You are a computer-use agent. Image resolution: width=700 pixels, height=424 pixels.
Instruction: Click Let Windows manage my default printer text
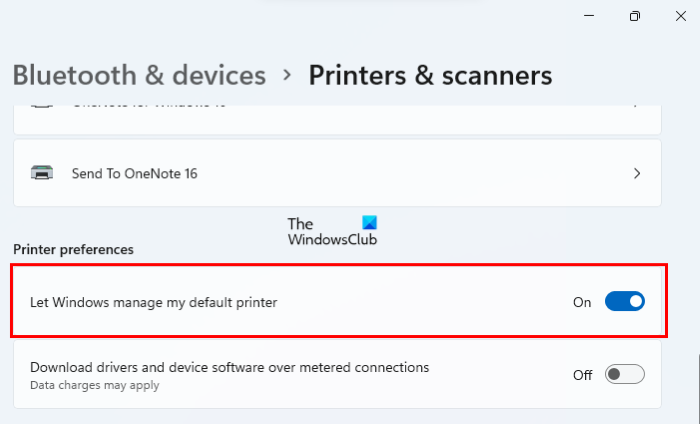[153, 301]
